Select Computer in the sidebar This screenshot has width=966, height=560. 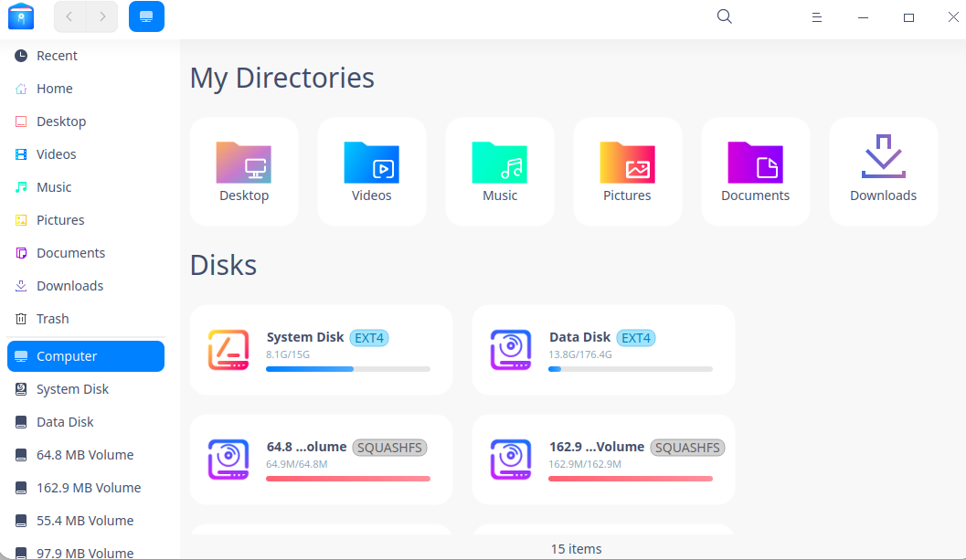pyautogui.click(x=86, y=356)
